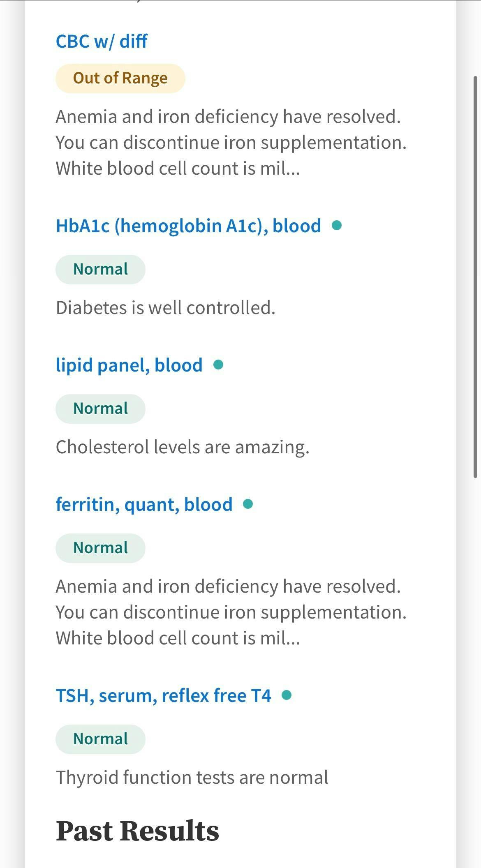Image resolution: width=481 pixels, height=868 pixels.
Task: Click the Out of Range badge
Action: click(120, 78)
